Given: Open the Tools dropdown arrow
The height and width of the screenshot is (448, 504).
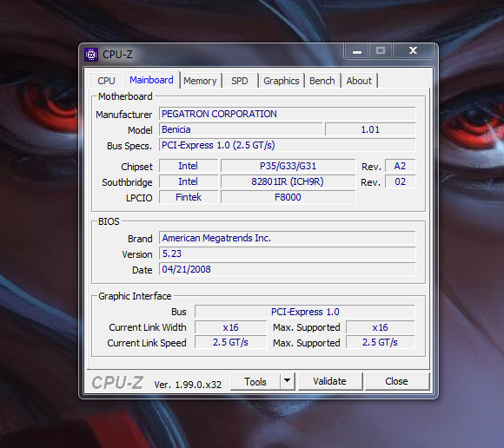Looking at the screenshot, I should 288,381.
